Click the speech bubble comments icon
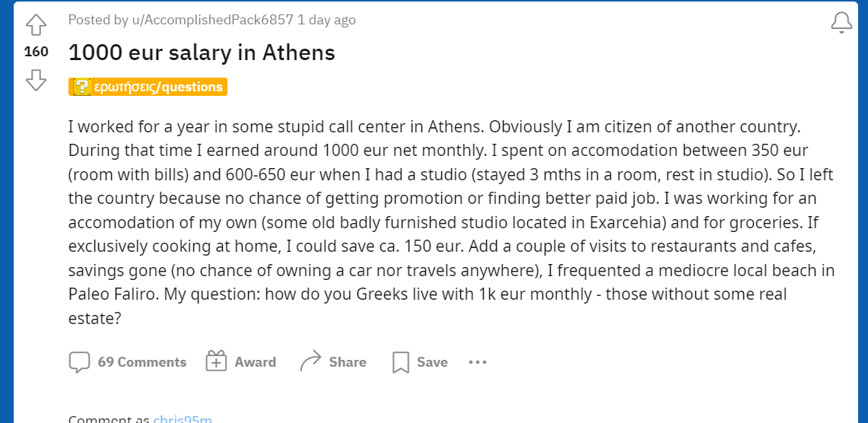 point(79,362)
